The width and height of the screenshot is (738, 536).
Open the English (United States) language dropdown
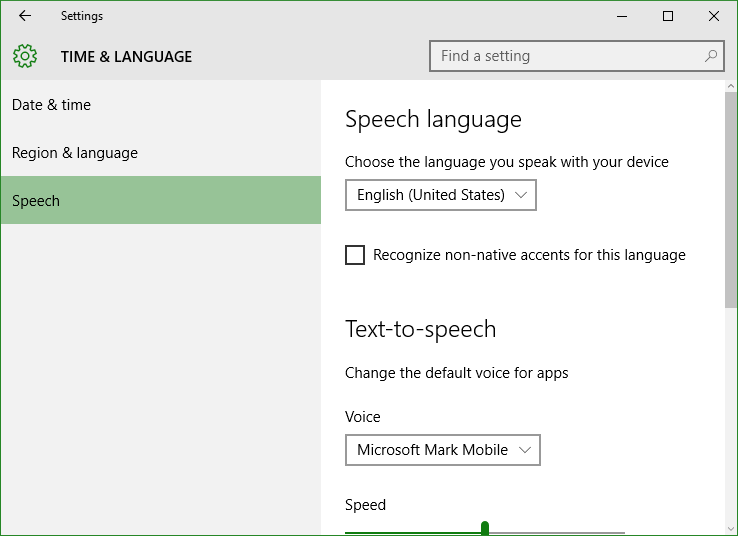441,195
